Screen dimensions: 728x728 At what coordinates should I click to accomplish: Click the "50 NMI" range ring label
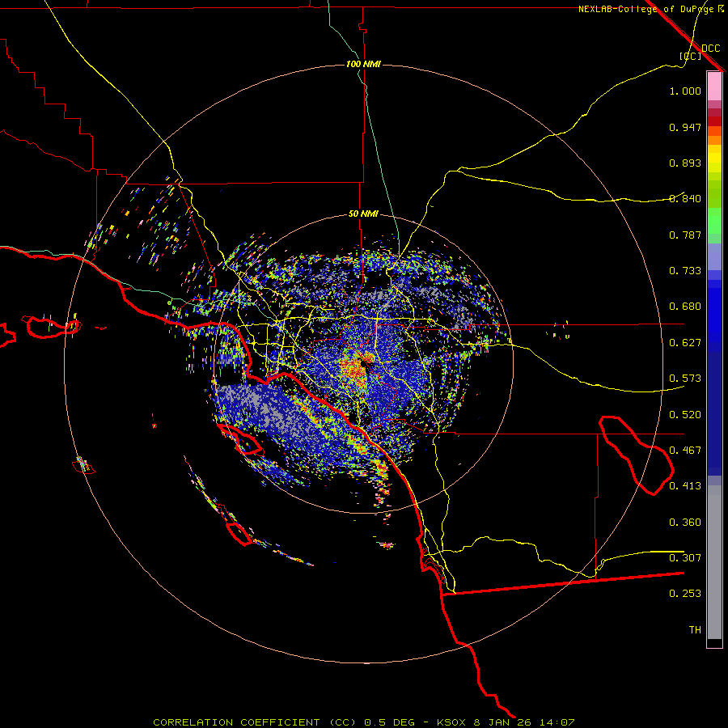coord(363,214)
